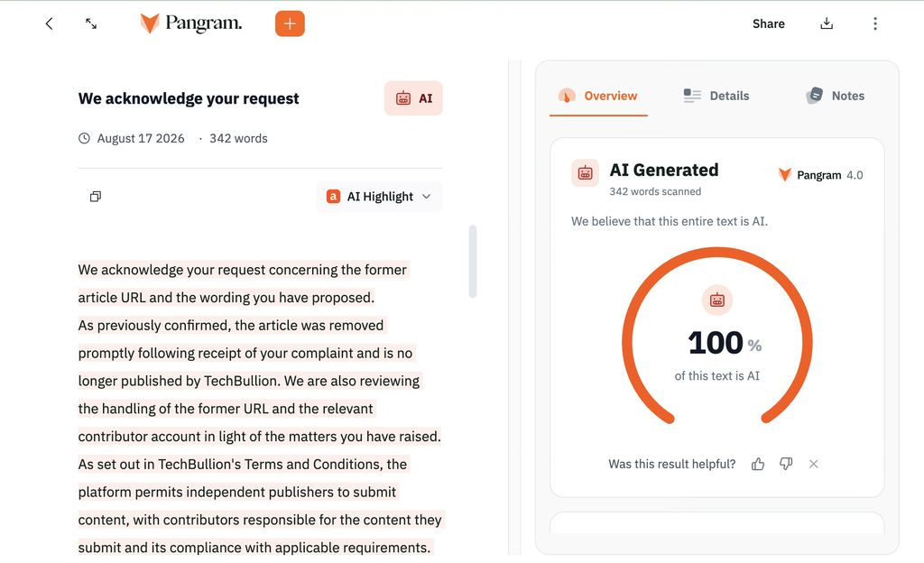Download the report via download icon
The width and height of the screenshot is (924, 563).
click(x=827, y=23)
